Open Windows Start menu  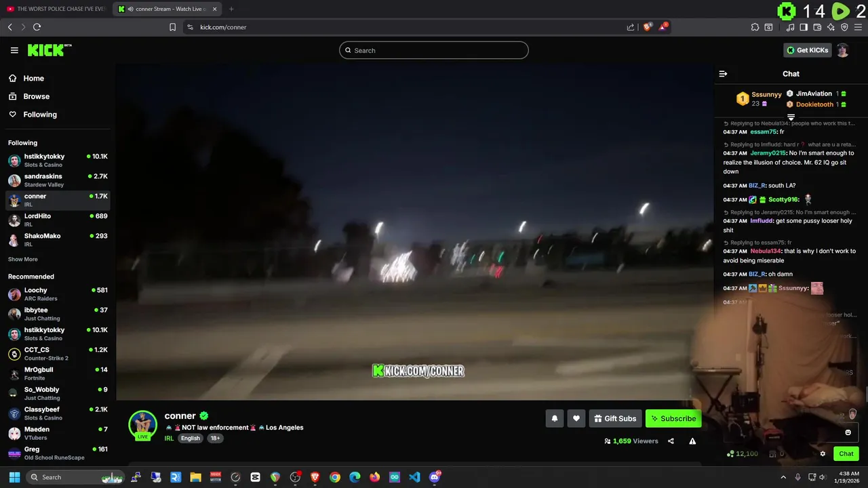14,477
